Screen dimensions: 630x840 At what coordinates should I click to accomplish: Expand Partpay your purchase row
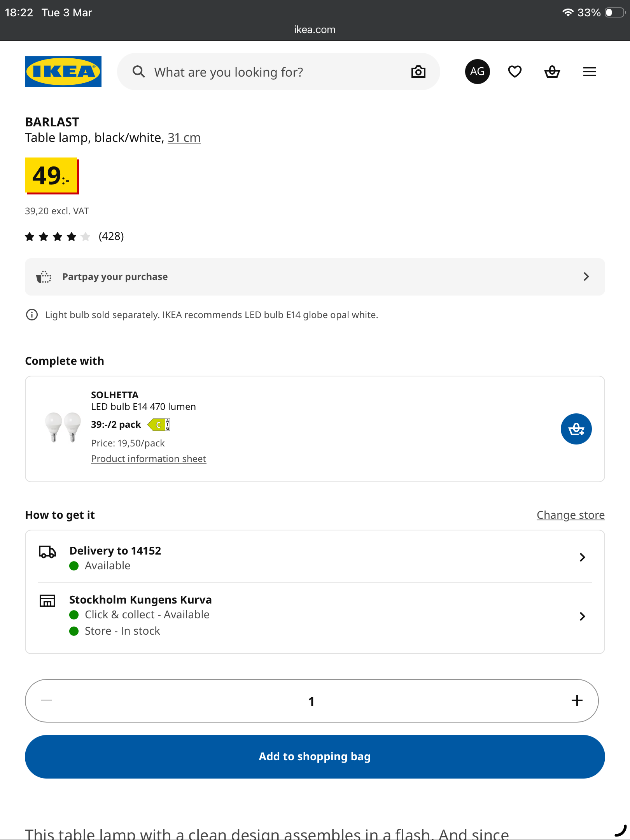(315, 277)
